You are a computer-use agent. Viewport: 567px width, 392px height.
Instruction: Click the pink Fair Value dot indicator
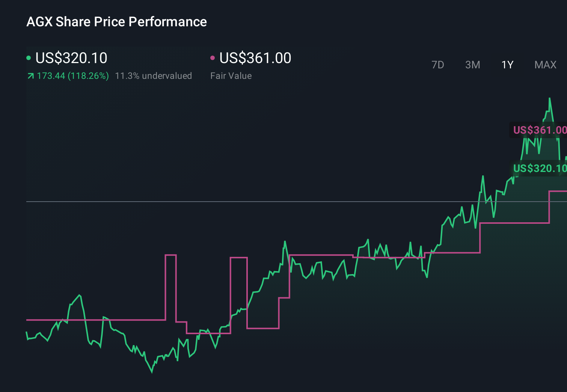[x=213, y=57]
